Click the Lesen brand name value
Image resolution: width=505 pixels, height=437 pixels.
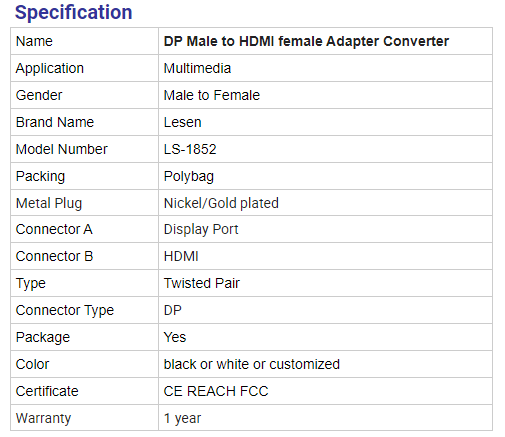point(182,122)
